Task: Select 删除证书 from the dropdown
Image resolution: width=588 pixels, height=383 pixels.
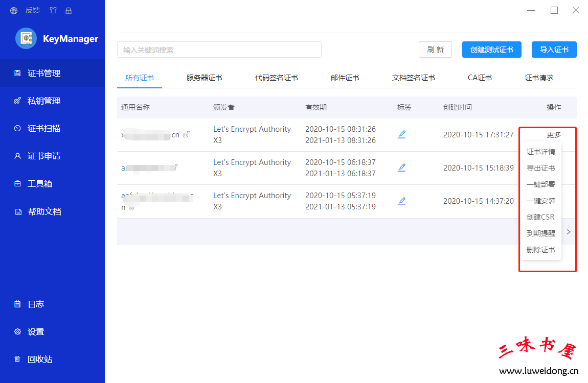Action: click(540, 250)
